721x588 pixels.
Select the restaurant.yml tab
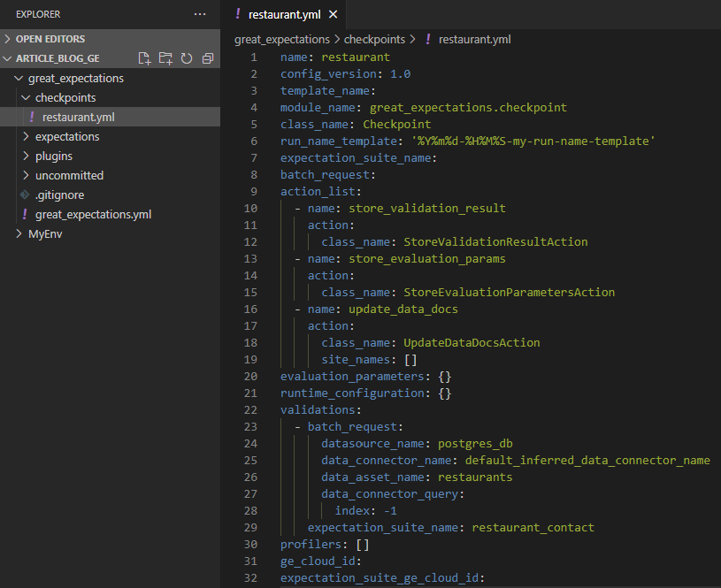[284, 15]
